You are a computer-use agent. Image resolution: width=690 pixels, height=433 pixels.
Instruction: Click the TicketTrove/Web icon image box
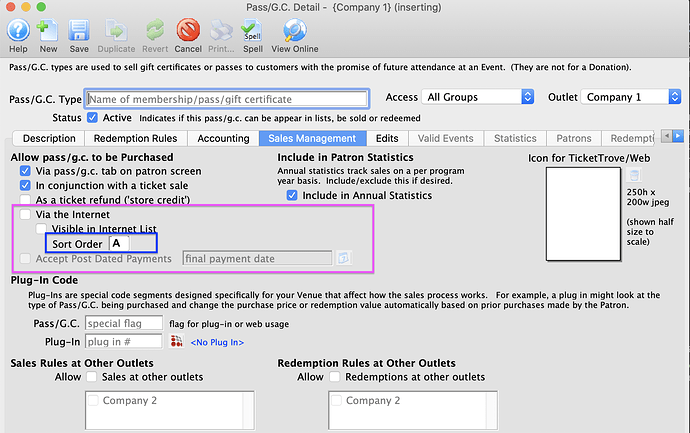pyautogui.click(x=584, y=214)
